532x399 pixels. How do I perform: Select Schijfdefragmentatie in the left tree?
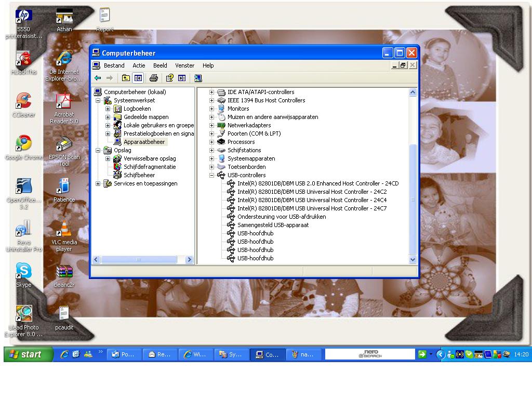click(149, 167)
